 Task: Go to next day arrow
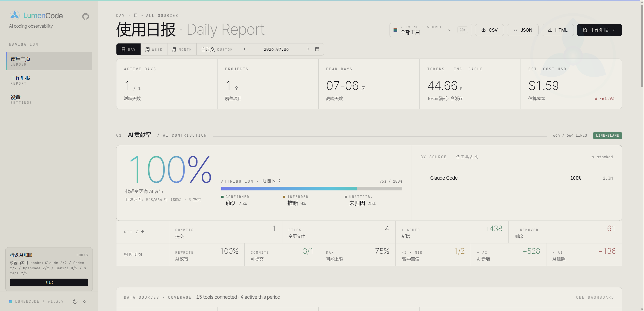[x=308, y=49]
